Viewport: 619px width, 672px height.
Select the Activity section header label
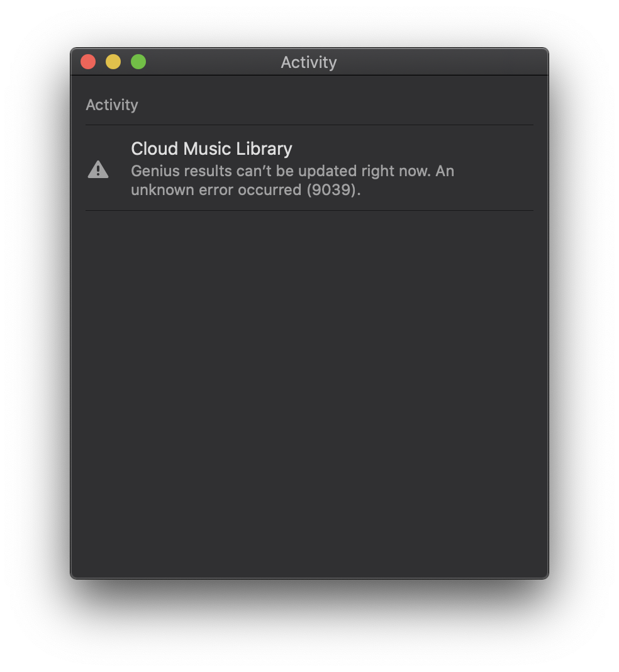[x=112, y=105]
